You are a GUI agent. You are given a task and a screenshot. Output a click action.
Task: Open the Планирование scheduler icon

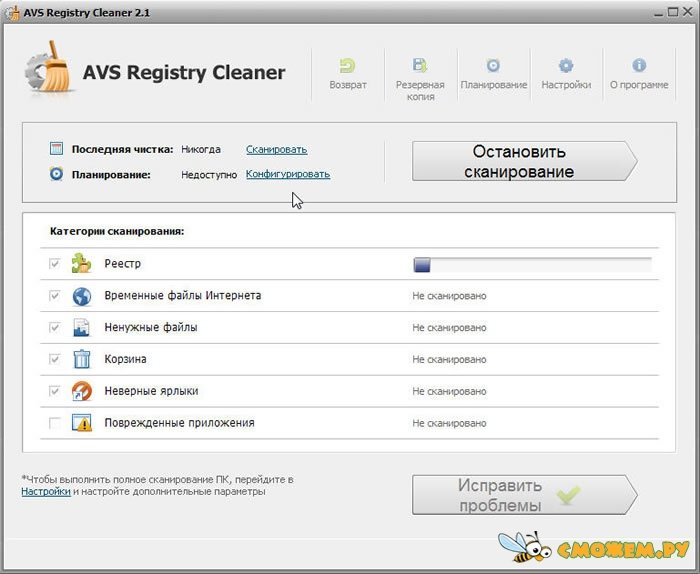(x=493, y=66)
